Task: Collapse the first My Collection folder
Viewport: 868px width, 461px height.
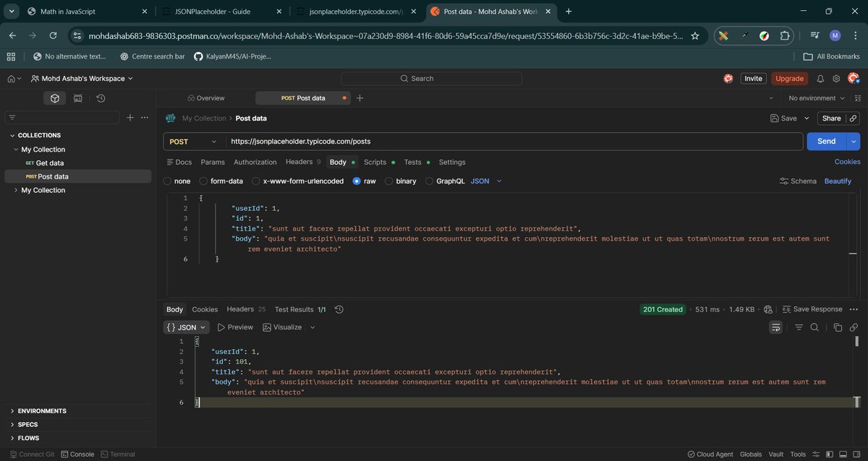Action: [x=17, y=150]
